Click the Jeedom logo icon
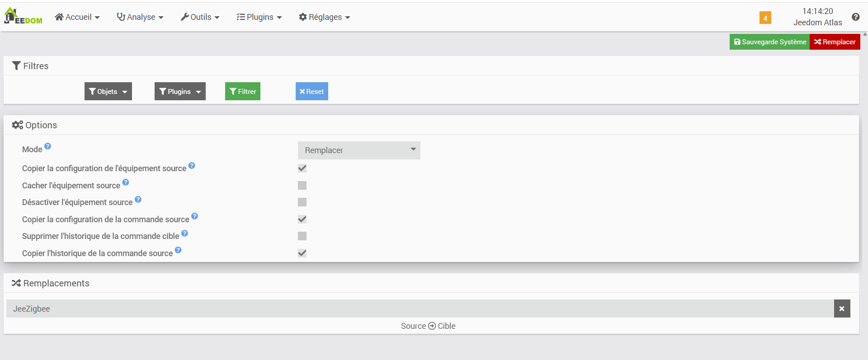 click(x=23, y=16)
